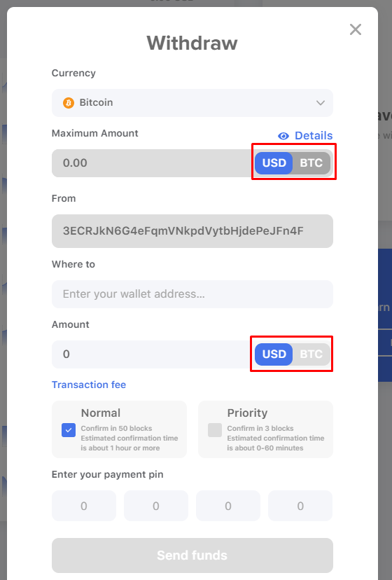Open the Details link
This screenshot has height=580, width=392.
[314, 136]
